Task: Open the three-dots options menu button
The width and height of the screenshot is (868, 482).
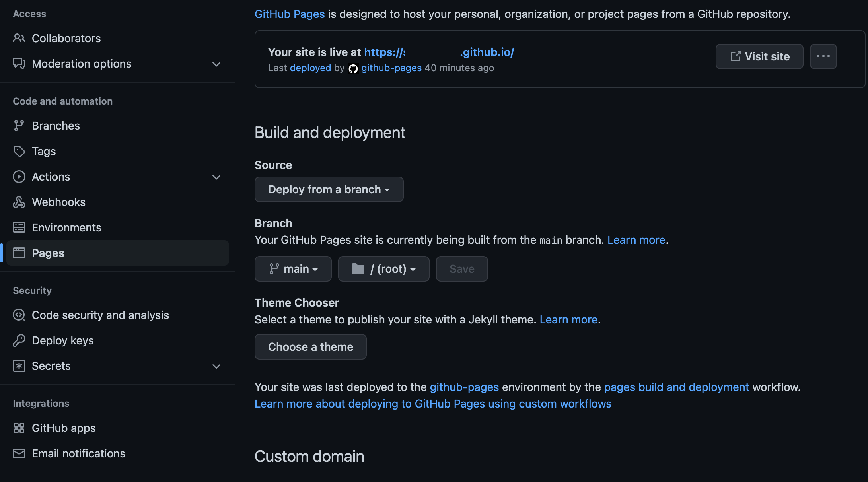Action: point(823,56)
